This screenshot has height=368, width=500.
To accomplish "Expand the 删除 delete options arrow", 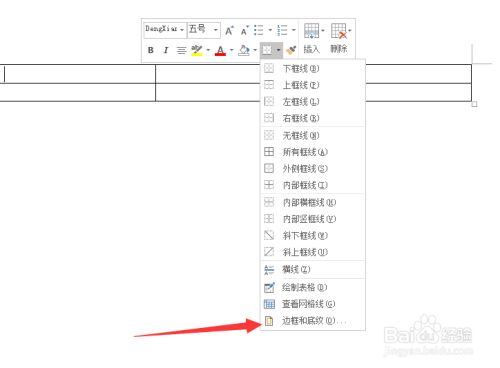I will point(350,31).
